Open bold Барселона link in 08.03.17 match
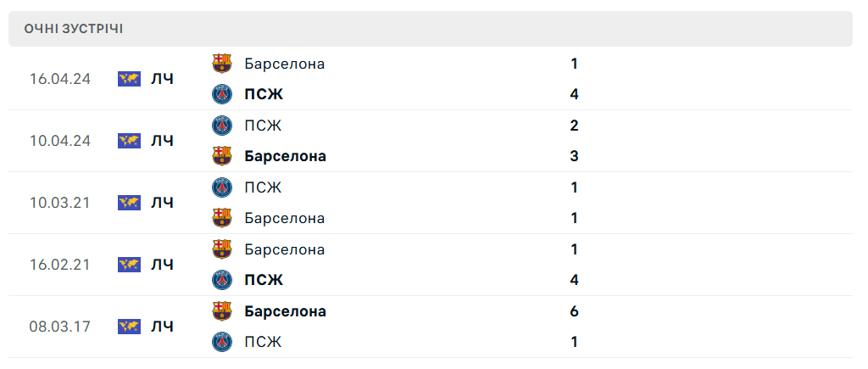 tap(285, 311)
